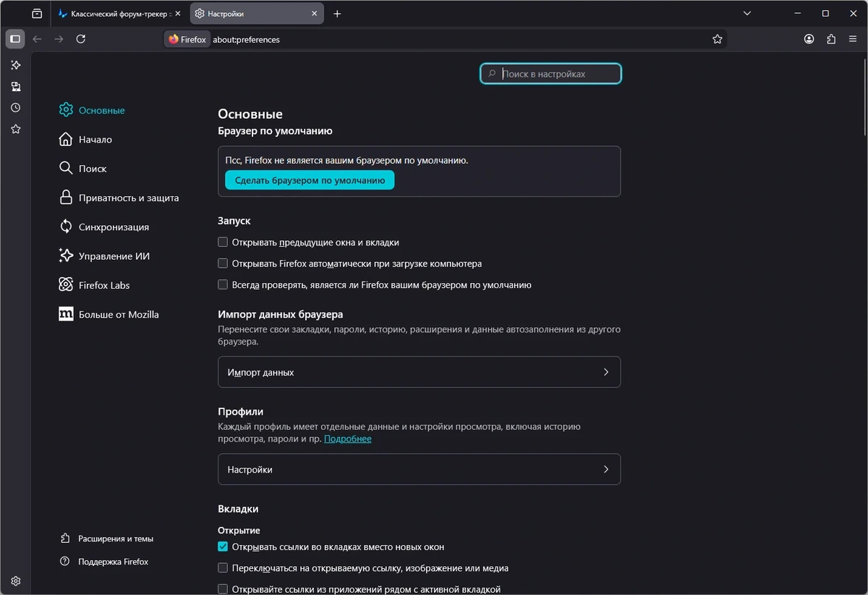Image resolution: width=868 pixels, height=595 pixels.
Task: Open the tab groups icon left of tabs
Action: (37, 14)
